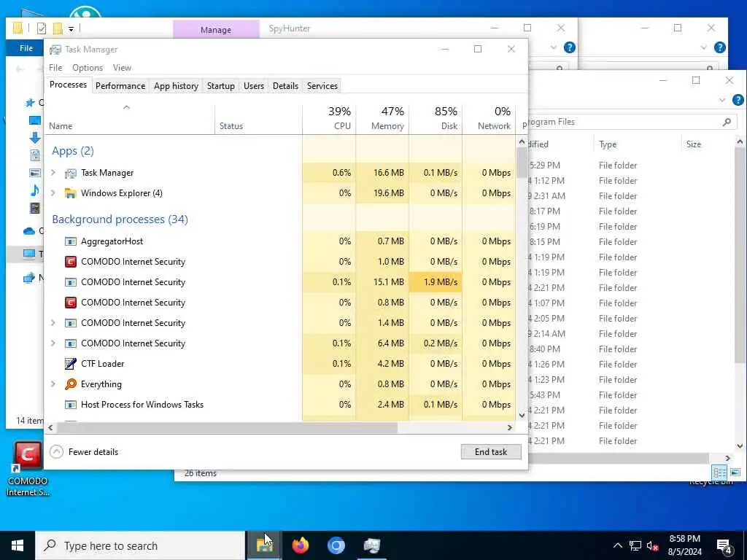Click the Type here to search box
Viewport: 747px width, 560px height.
pyautogui.click(x=141, y=545)
